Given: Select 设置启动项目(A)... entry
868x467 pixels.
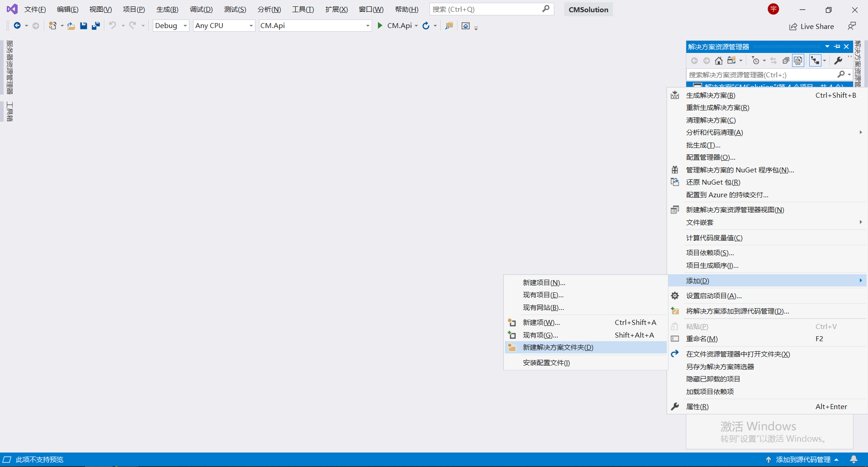Looking at the screenshot, I should pos(767,295).
